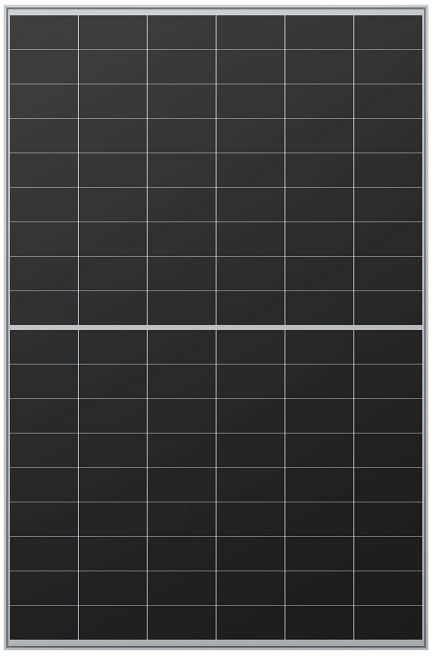Click first-column cell just below center divider
This screenshot has width=434, height=658.
coord(44,347)
